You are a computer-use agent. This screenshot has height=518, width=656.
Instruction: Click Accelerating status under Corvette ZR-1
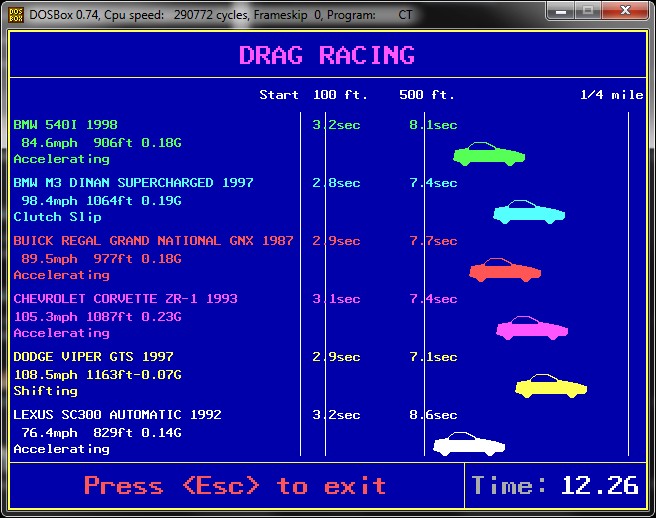pos(62,333)
